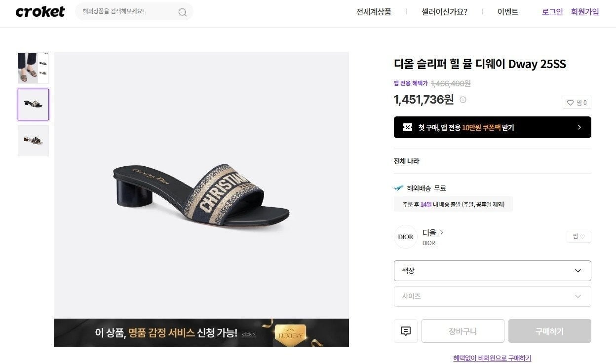
Task: Select the black slipper thumbnail
Action: coord(33,105)
